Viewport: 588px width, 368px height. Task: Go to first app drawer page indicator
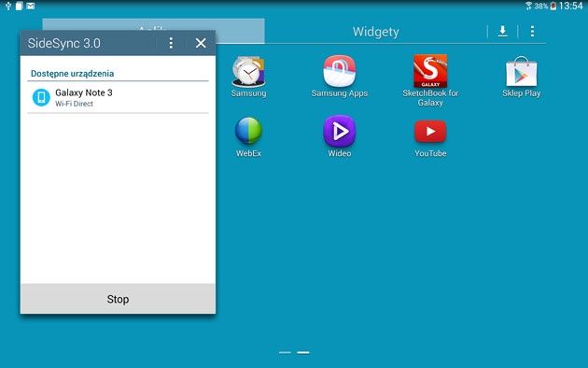coord(285,353)
